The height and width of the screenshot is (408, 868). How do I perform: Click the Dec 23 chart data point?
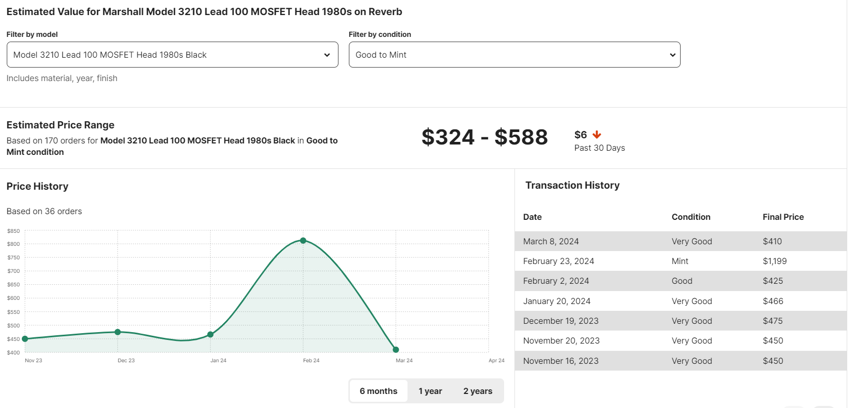118,332
